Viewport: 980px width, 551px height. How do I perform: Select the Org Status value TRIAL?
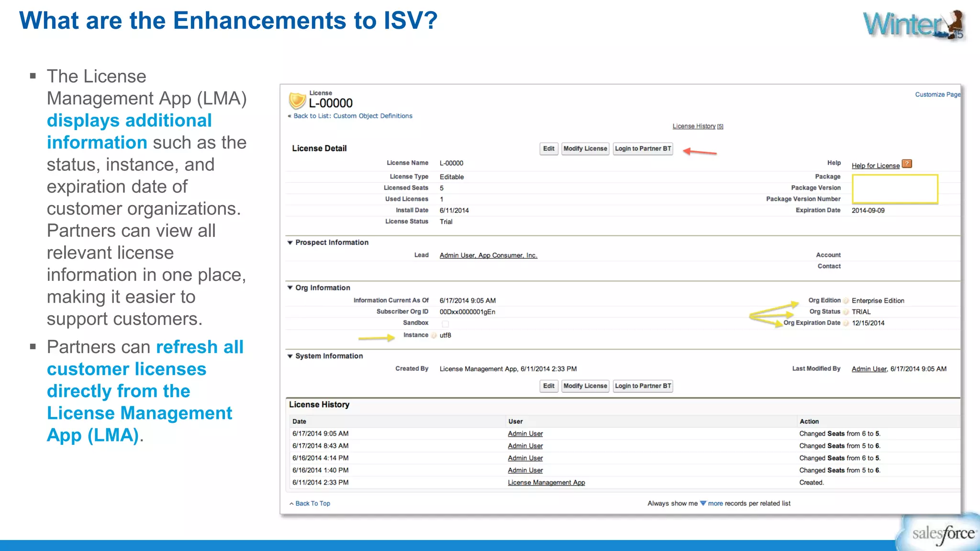pos(861,312)
